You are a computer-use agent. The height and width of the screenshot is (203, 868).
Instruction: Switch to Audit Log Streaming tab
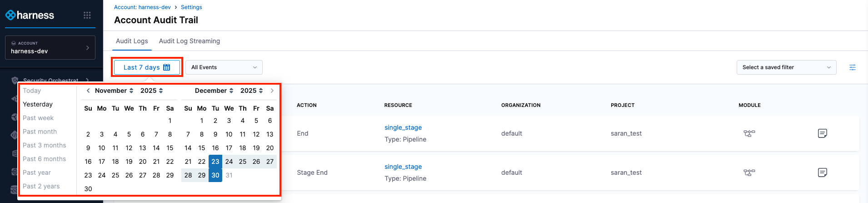190,41
